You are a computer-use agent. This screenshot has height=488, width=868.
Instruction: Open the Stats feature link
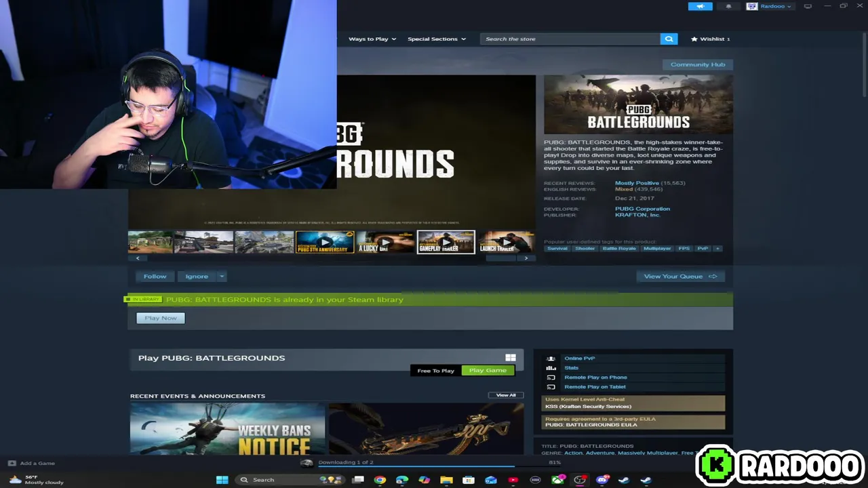tap(571, 368)
